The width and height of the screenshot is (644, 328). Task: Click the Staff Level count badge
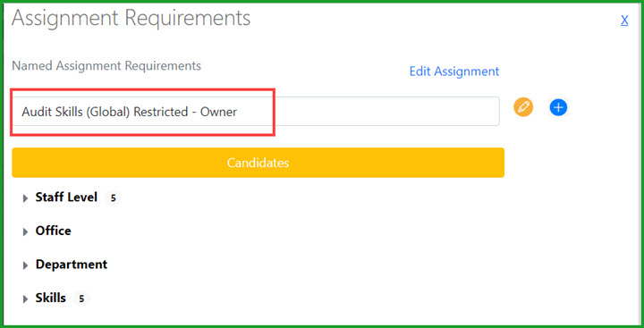coord(113,198)
